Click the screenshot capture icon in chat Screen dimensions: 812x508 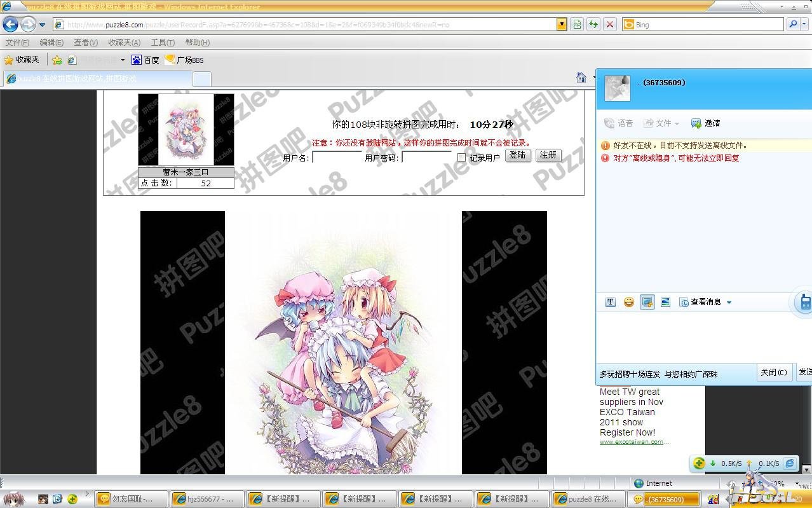pyautogui.click(x=647, y=302)
